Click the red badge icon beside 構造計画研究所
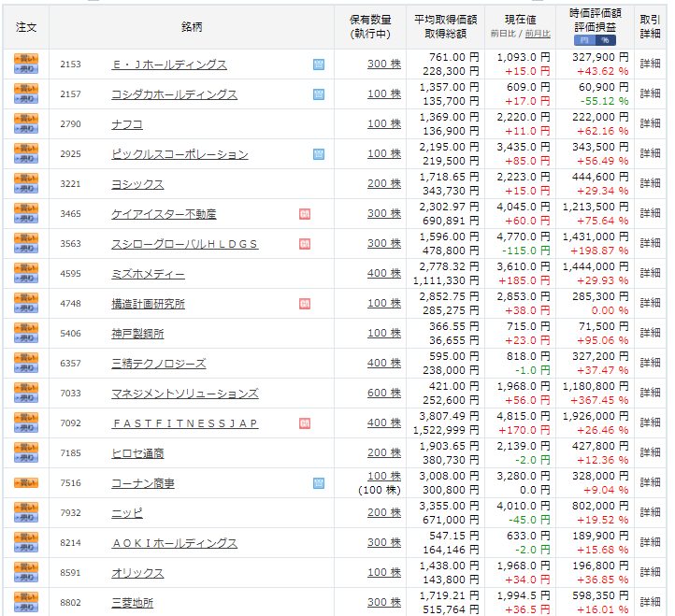The height and width of the screenshot is (616, 675). [305, 304]
